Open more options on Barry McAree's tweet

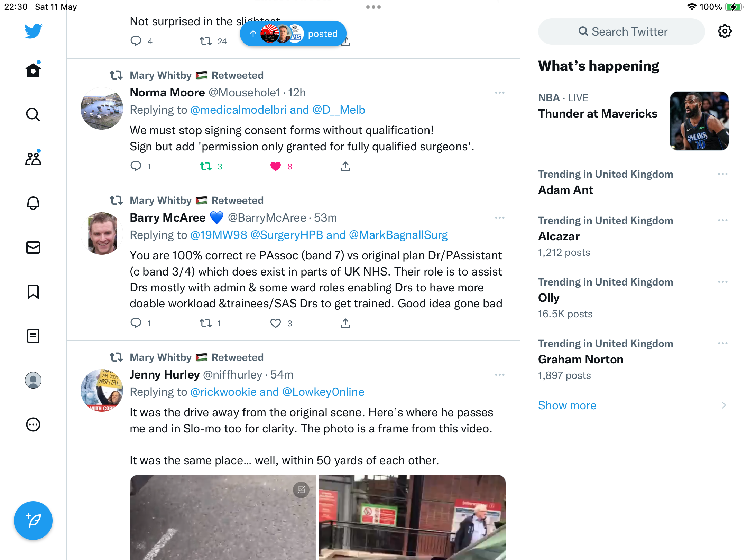coord(500,218)
